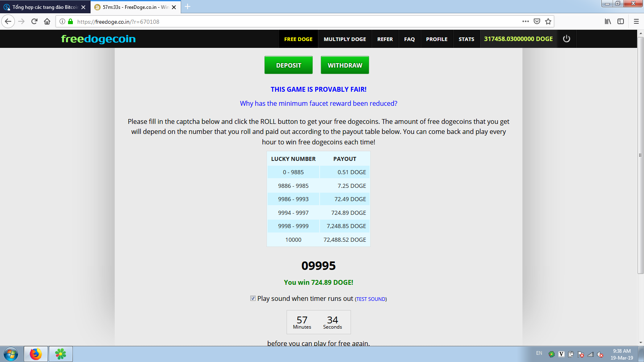
Task: Switch to the 'Tổng hợp các trang đào Bitcoin' tab
Action: (45, 7)
